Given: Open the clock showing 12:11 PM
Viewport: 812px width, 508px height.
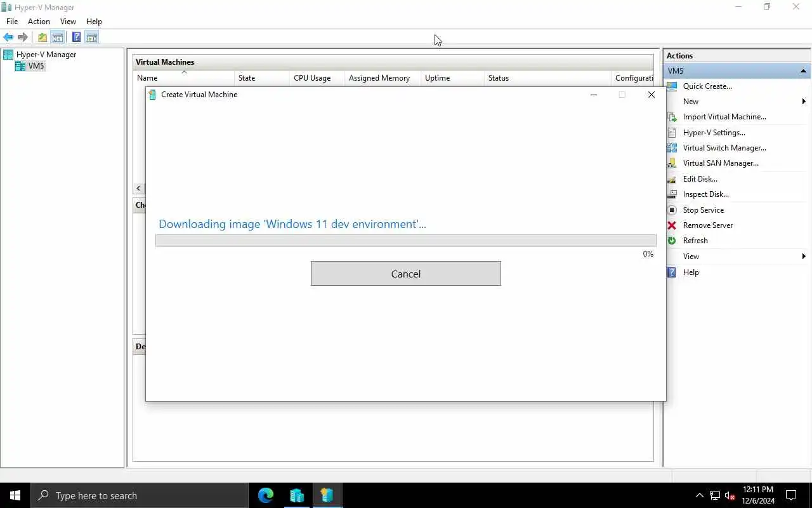Looking at the screenshot, I should [x=758, y=495].
